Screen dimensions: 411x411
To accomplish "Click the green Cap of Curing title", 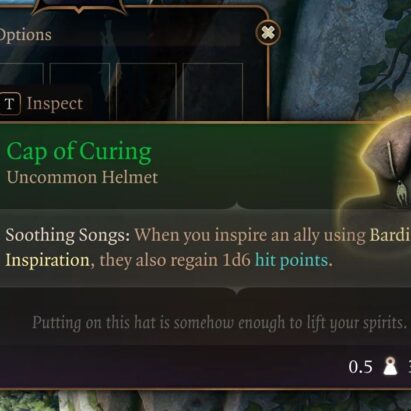I will (79, 152).
